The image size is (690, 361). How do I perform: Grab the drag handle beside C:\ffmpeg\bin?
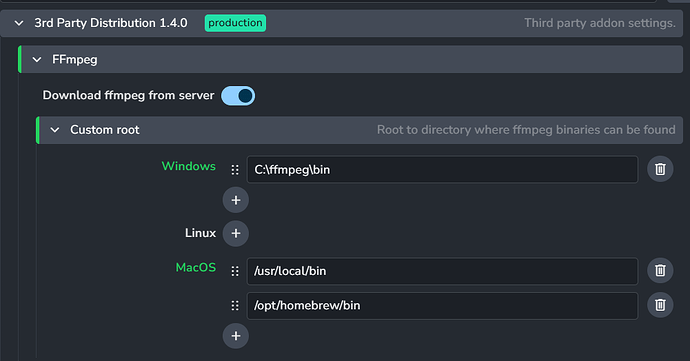pyautogui.click(x=235, y=170)
